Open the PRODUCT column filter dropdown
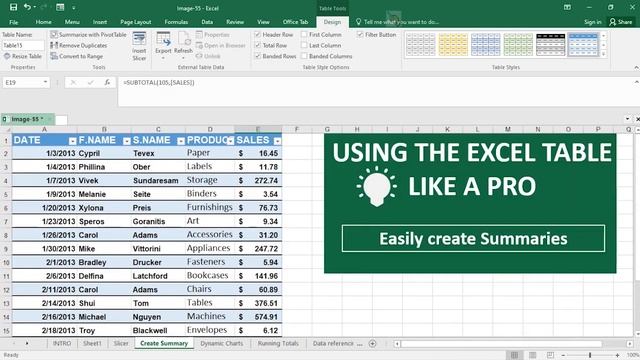Viewport: 640px width, 360px height. (231, 141)
